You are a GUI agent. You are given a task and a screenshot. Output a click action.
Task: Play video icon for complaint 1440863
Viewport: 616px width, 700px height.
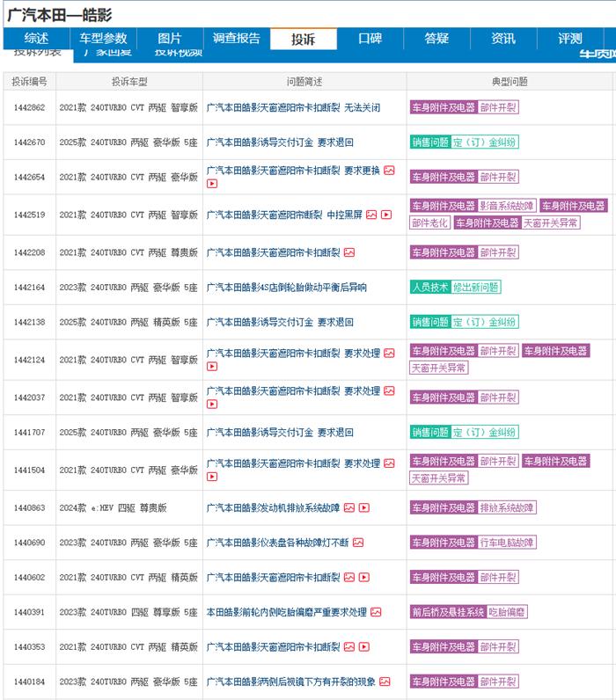click(364, 507)
